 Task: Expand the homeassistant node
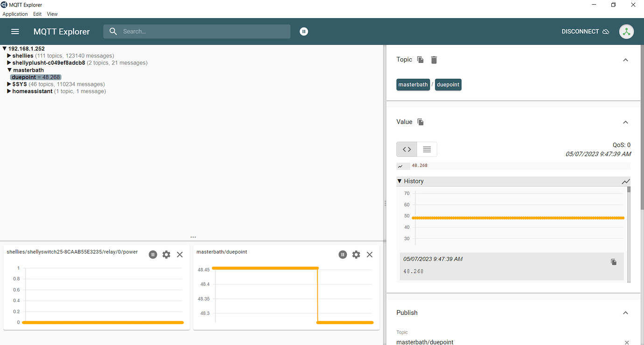click(9, 91)
